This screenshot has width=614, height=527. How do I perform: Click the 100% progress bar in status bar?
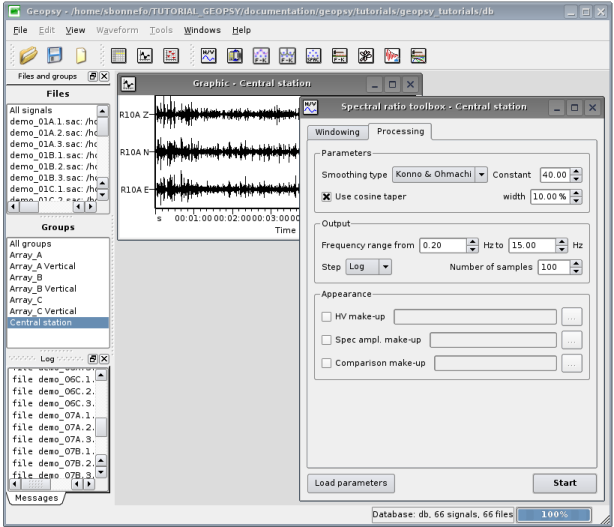point(554,514)
